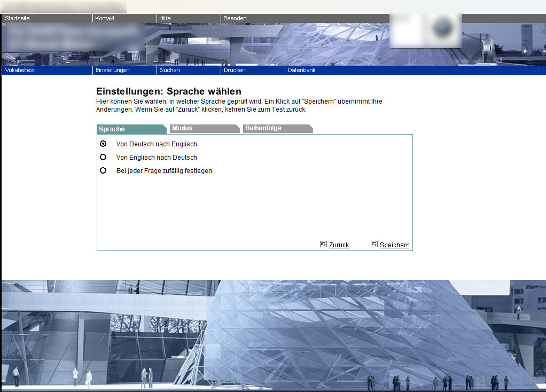The image size is (546, 392).
Task: Select Drucken in the navigation bar
Action: (x=235, y=70)
